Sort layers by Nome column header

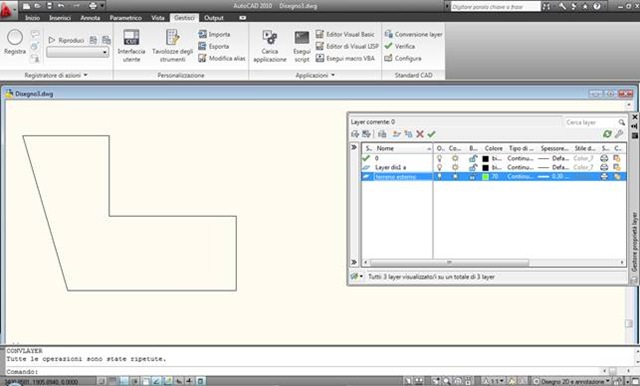pyautogui.click(x=402, y=149)
